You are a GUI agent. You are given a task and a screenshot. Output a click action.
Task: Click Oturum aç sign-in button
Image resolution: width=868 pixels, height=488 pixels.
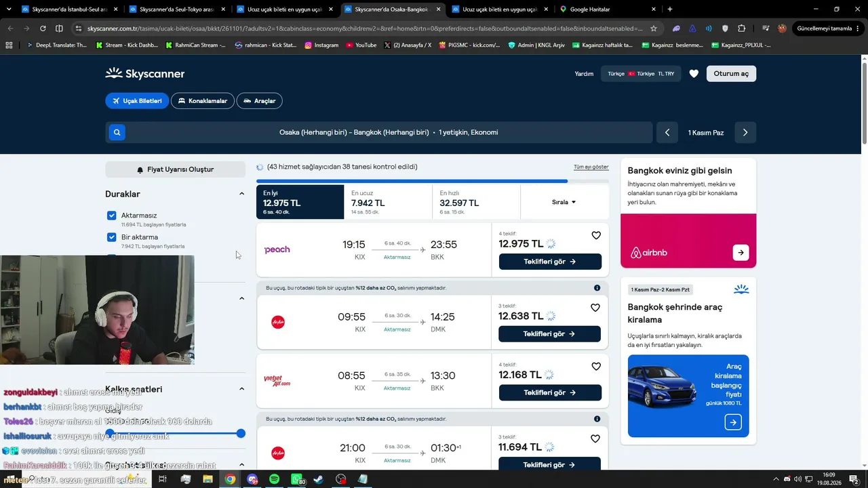[731, 73]
